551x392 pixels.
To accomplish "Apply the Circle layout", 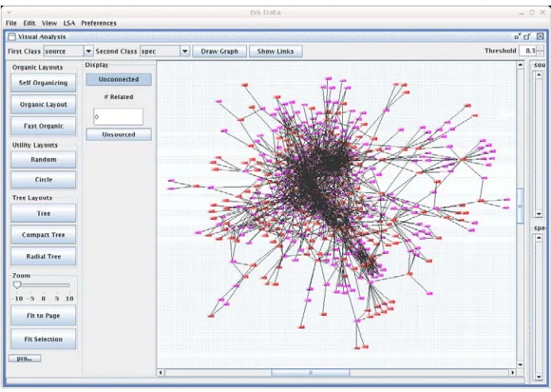I will (43, 179).
